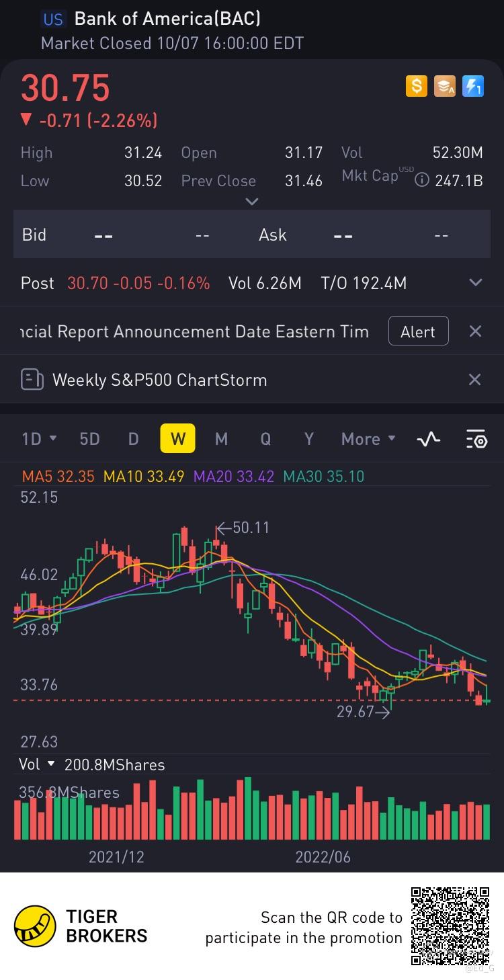Tap the promotion QR code

(452, 926)
